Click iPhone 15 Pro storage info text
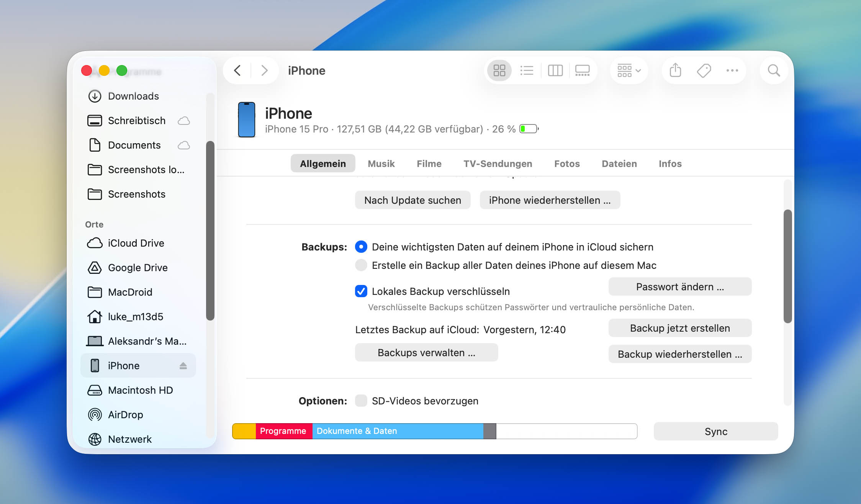 point(390,129)
